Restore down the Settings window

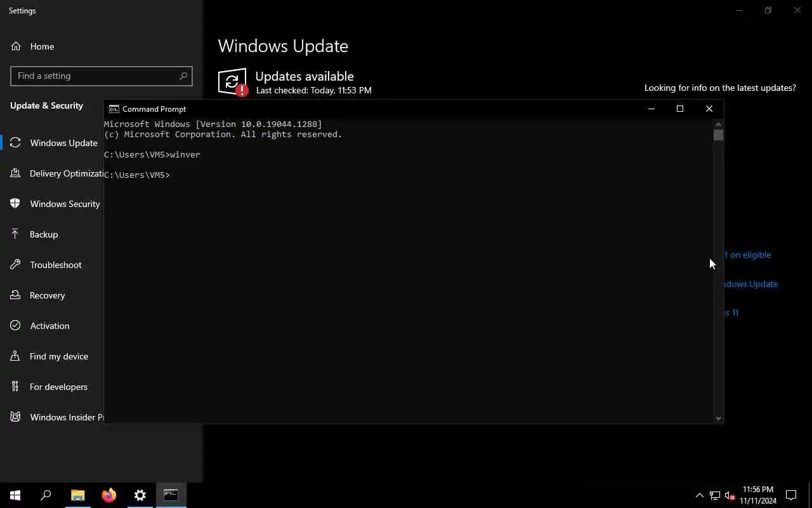click(768, 10)
